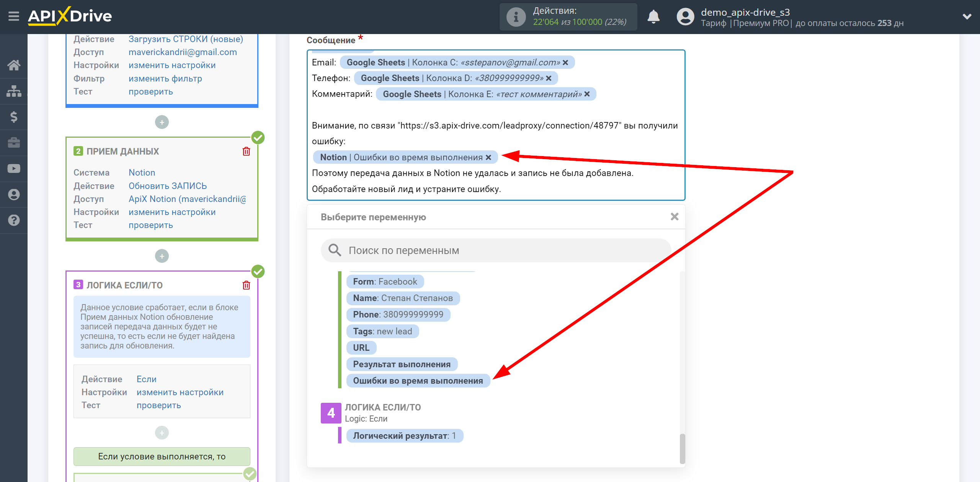Open the изменить фильтр link

(x=165, y=79)
